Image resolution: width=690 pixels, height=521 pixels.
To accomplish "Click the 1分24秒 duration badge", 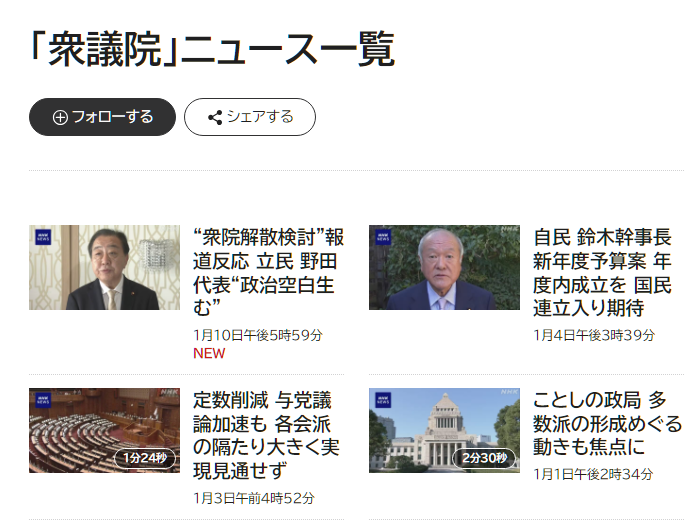I will pos(145,458).
